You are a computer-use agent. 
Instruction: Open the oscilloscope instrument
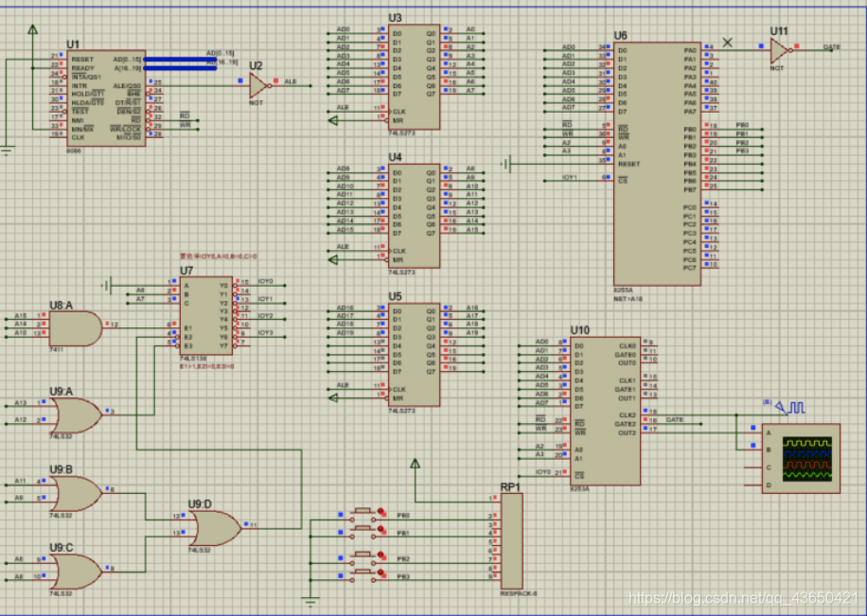click(x=801, y=458)
